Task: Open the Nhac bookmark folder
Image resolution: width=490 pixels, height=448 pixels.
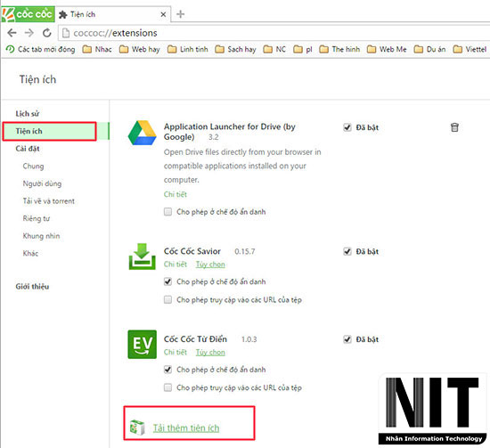Action: pos(97,49)
